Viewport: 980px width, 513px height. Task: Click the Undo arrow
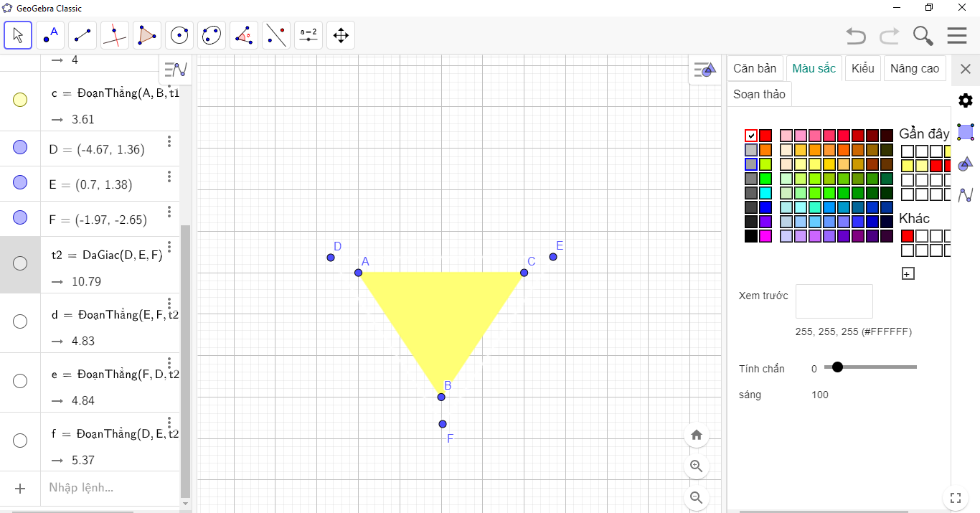[855, 35]
